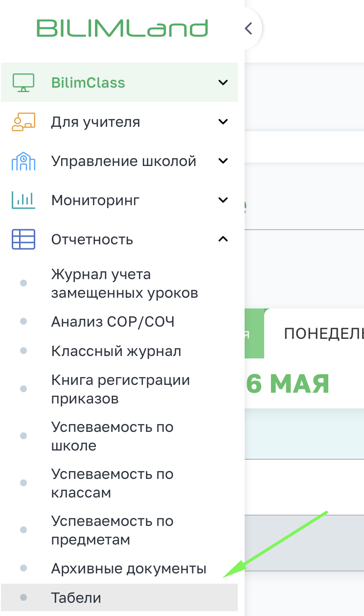This screenshot has height=616, width=364.
Task: Open the BILIMLand logo link
Action: pyautogui.click(x=122, y=28)
